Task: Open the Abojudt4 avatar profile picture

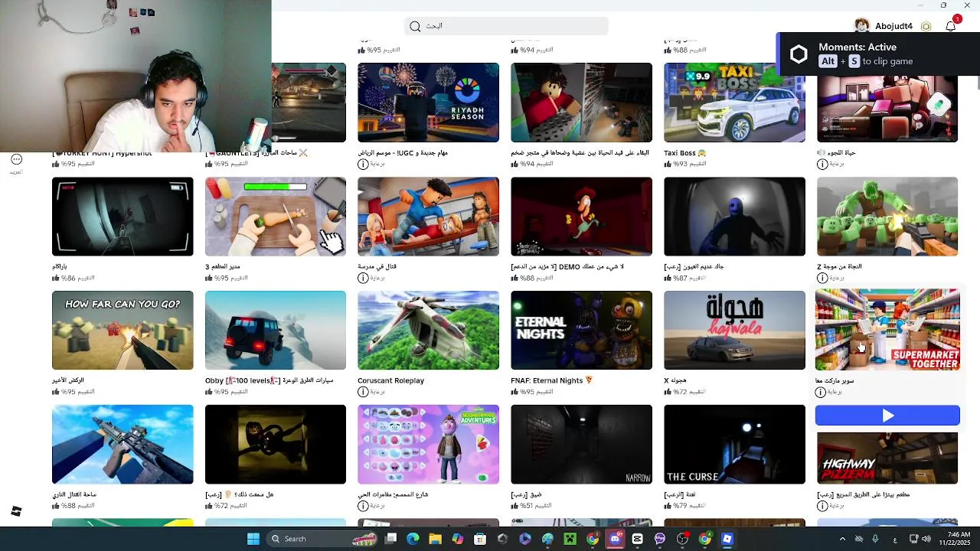Action: (x=862, y=26)
